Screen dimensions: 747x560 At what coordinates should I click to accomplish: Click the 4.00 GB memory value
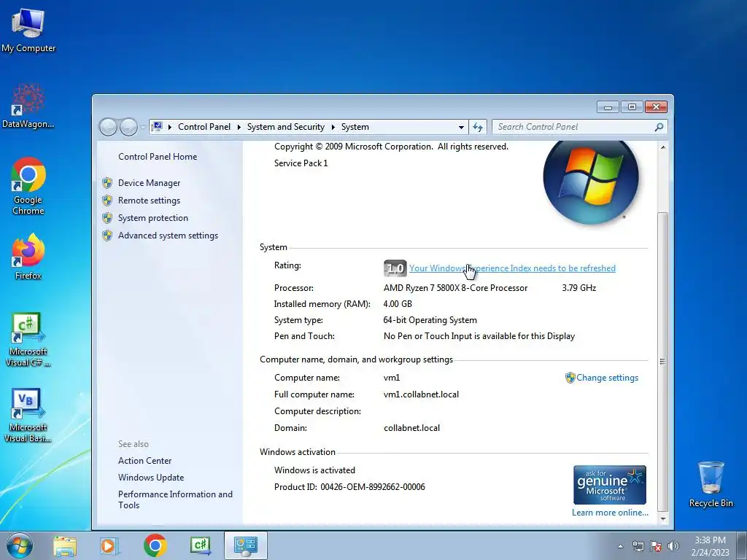pyautogui.click(x=398, y=304)
